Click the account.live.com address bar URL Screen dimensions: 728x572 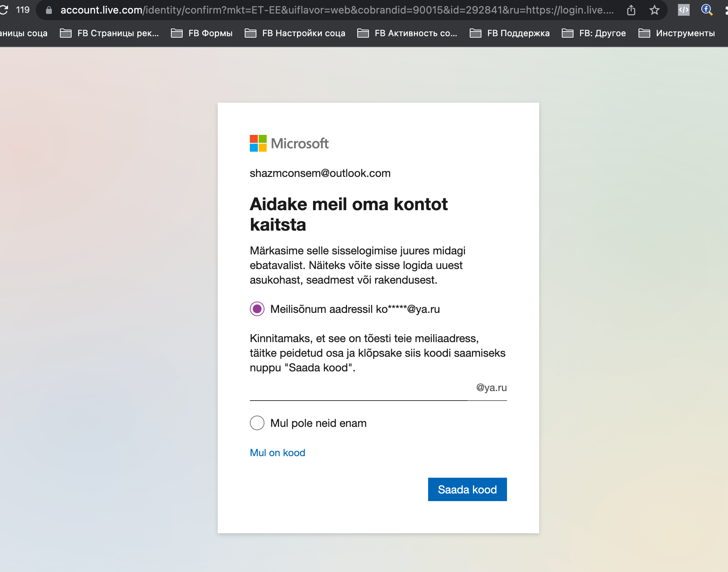[x=337, y=10]
